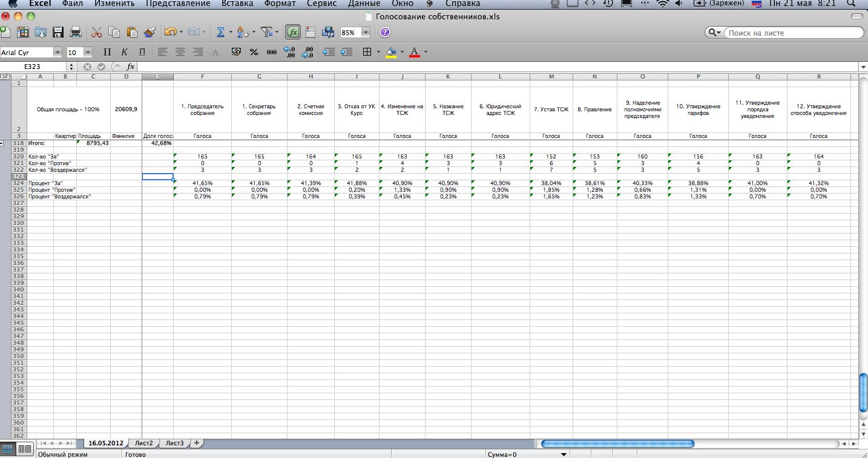Decrease decimal places

pos(307,52)
